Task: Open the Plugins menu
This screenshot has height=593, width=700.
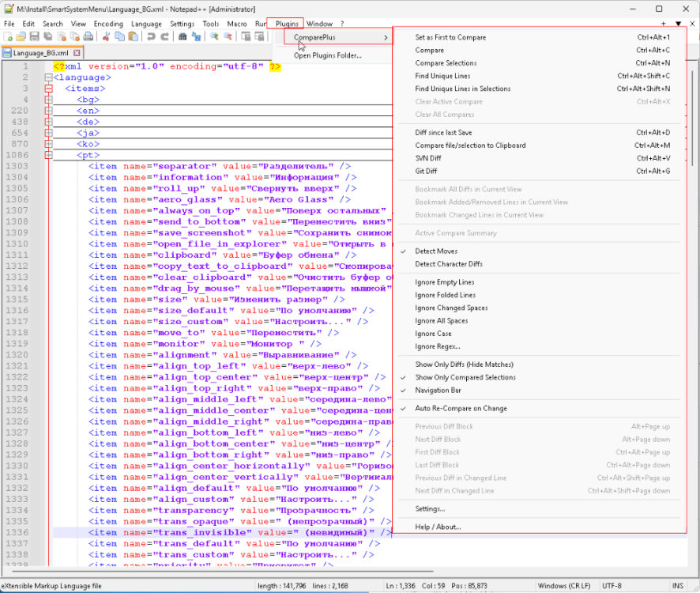Action: click(x=287, y=24)
